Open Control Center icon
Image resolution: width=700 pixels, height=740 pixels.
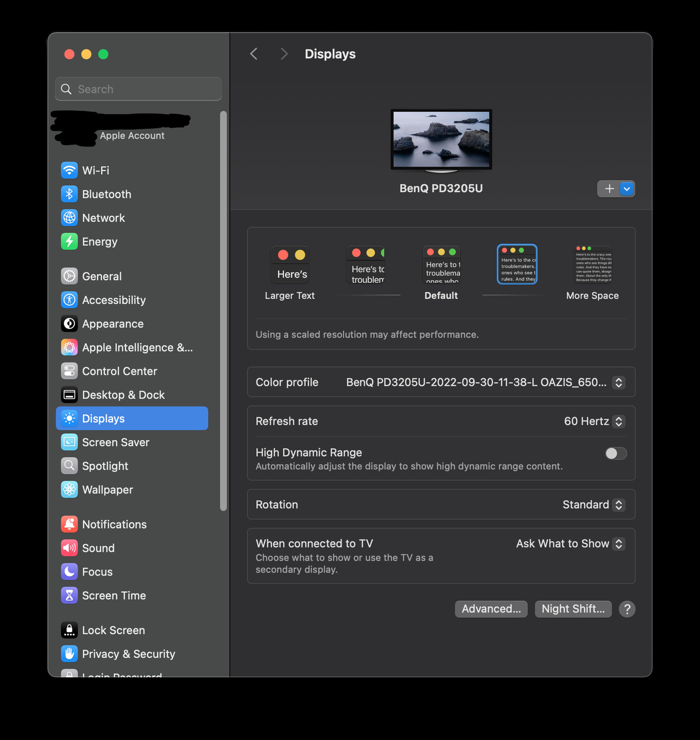tap(70, 371)
